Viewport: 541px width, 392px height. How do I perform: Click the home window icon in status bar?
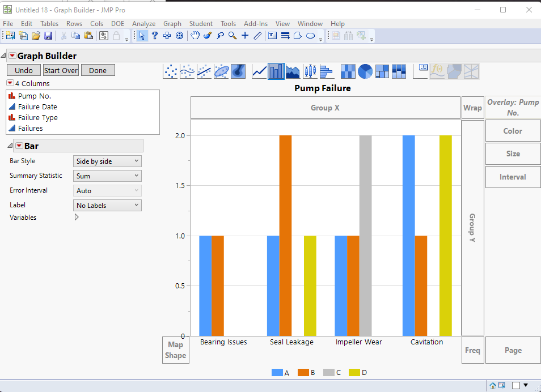(493, 385)
